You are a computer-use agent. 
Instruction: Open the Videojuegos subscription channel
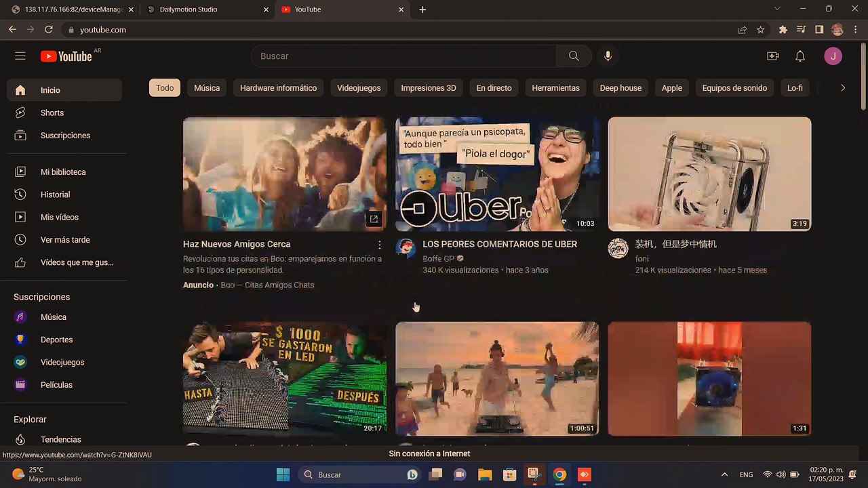tap(64, 363)
